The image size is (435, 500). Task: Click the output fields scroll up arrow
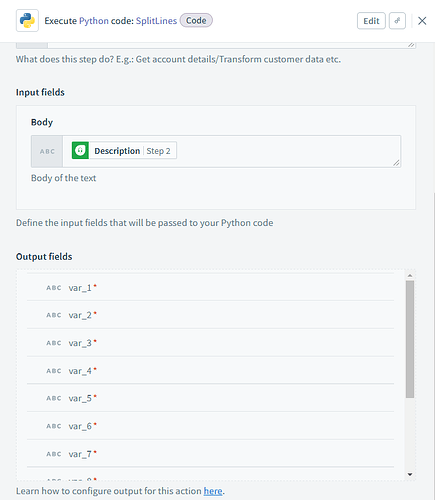click(410, 276)
